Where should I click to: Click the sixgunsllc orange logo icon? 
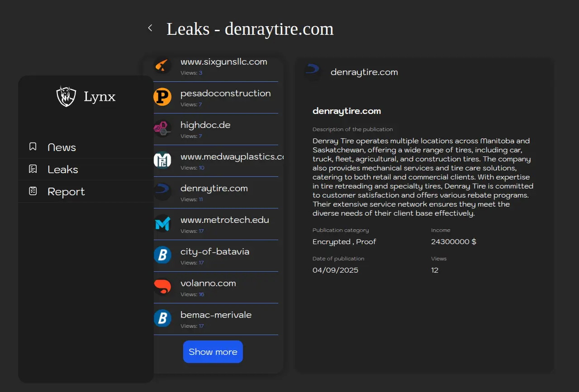pos(162,66)
